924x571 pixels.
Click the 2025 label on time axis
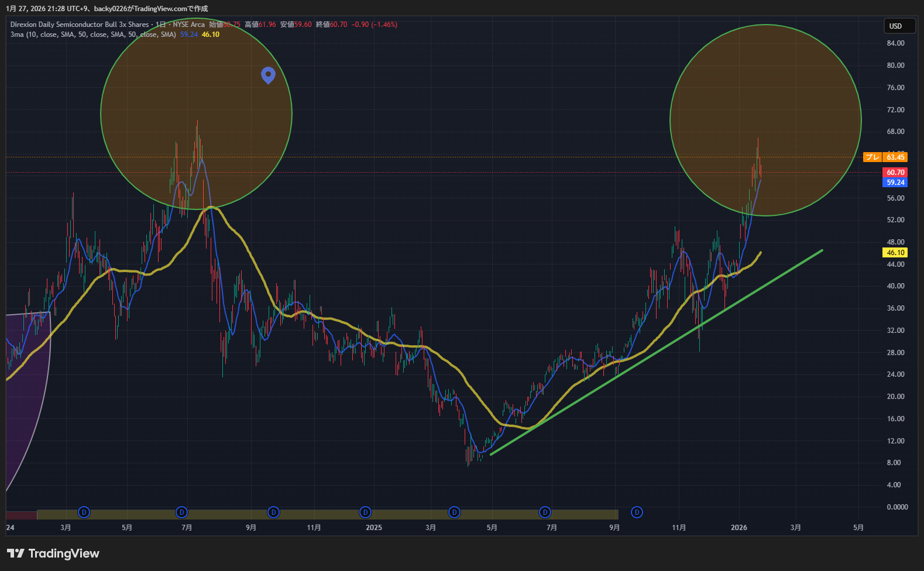pos(374,528)
